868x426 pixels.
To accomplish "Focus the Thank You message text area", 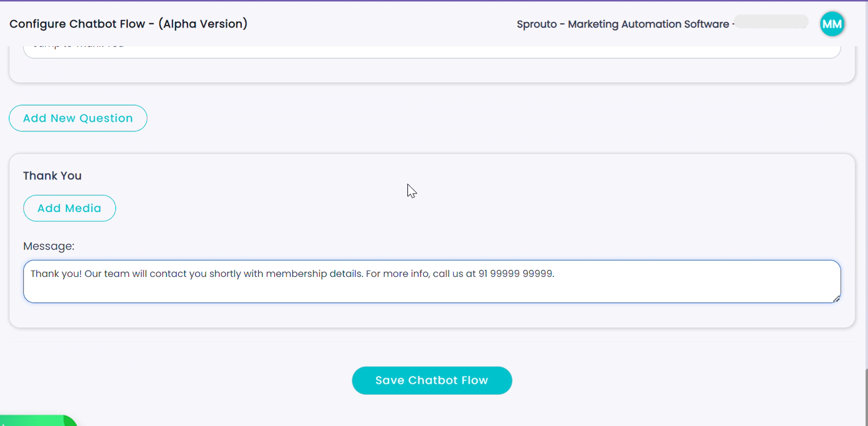I will (432, 282).
